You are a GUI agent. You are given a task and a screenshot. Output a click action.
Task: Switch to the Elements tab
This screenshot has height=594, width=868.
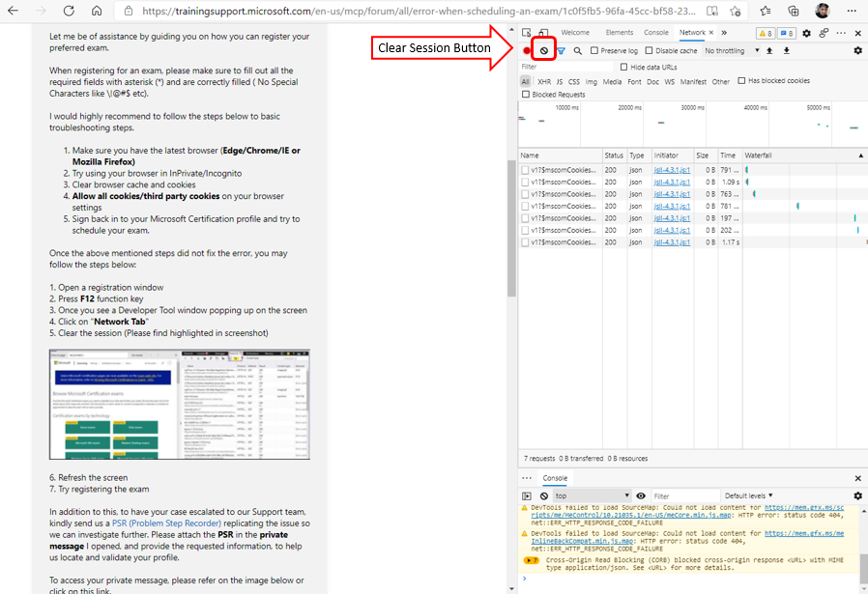pos(620,33)
